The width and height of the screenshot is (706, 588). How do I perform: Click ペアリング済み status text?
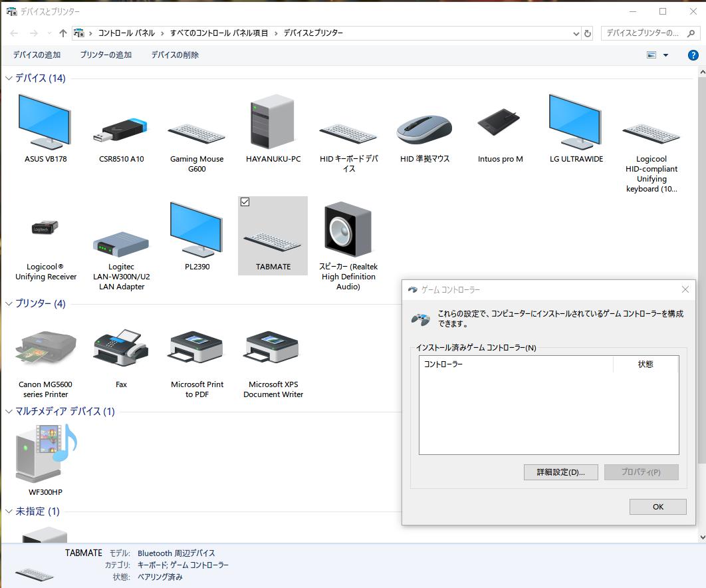[160, 577]
